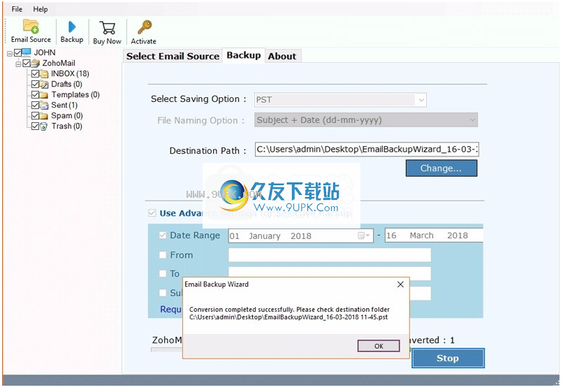Switch to Select Email Source tab
The height and width of the screenshot is (392, 563).
(173, 57)
